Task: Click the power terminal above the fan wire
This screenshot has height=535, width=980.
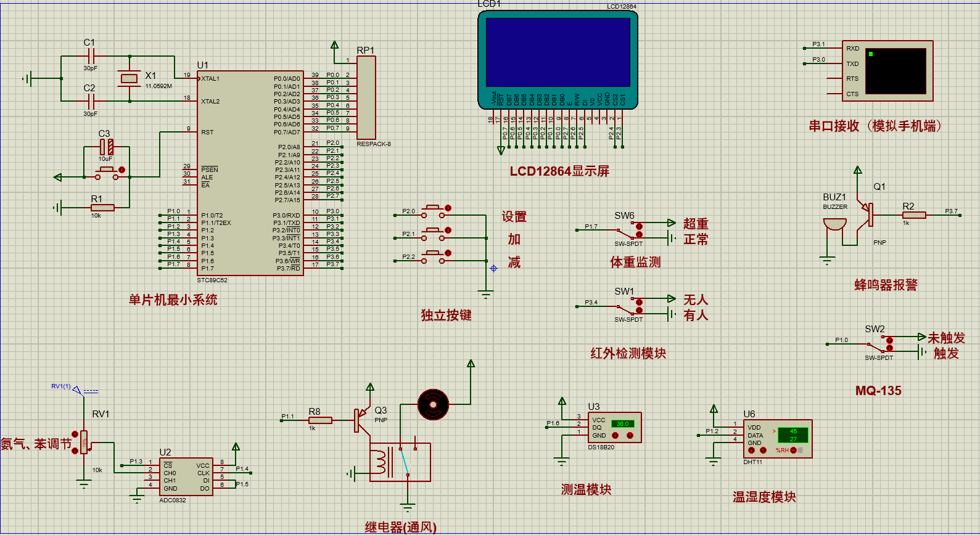Action: (x=471, y=364)
